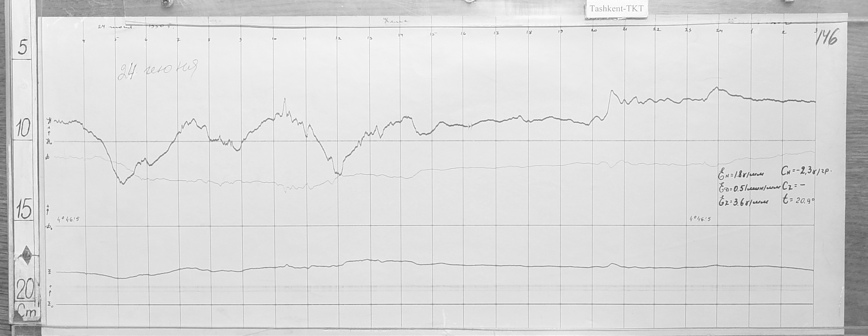Click the hour 24 marker on the time axis

pyautogui.click(x=719, y=31)
